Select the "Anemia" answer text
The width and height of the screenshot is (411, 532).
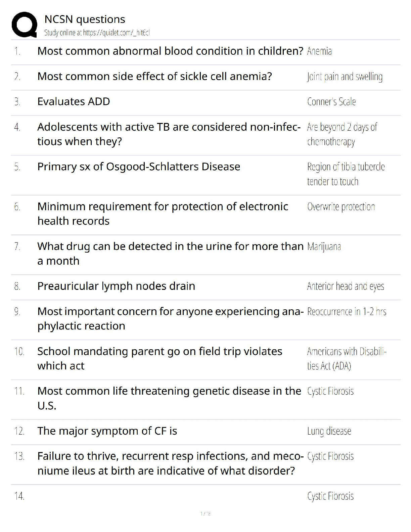point(319,51)
